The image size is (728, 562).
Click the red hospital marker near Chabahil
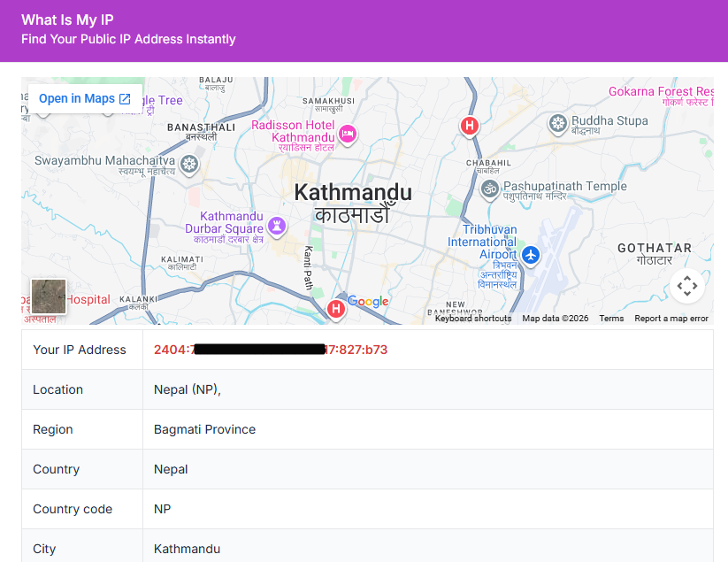(470, 126)
